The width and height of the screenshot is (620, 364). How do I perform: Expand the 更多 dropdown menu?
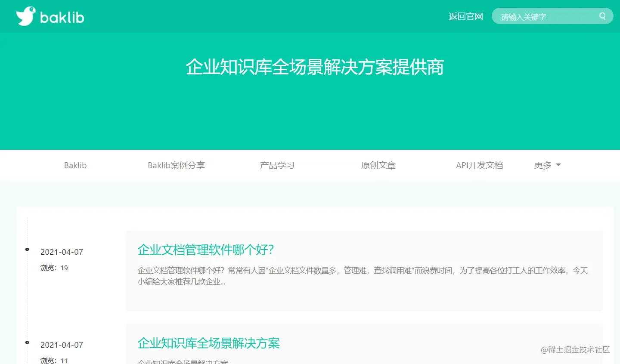(x=547, y=165)
